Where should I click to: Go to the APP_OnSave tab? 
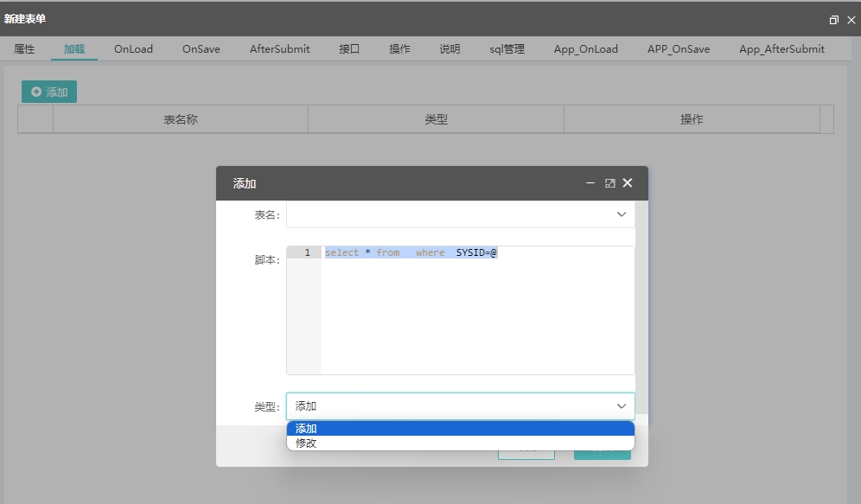678,49
